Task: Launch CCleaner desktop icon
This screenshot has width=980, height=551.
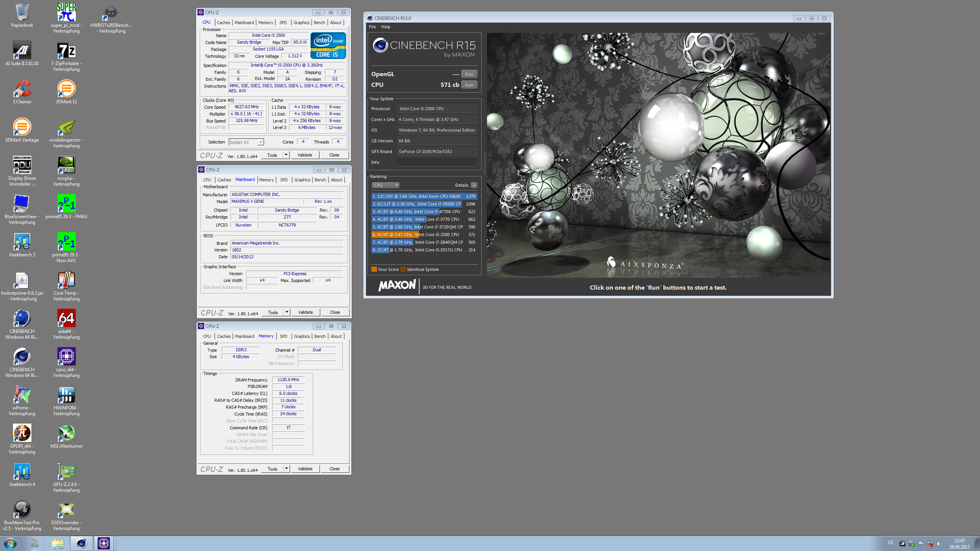Action: pyautogui.click(x=22, y=92)
